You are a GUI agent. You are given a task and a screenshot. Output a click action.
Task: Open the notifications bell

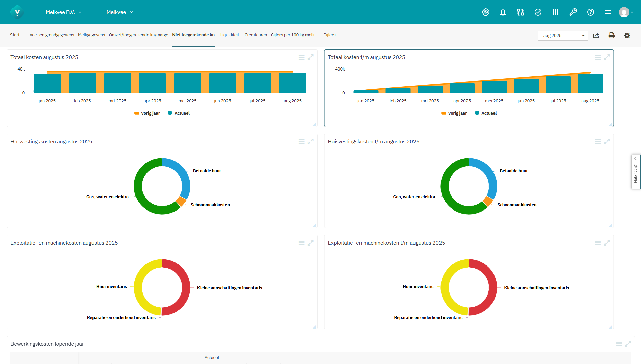click(503, 12)
